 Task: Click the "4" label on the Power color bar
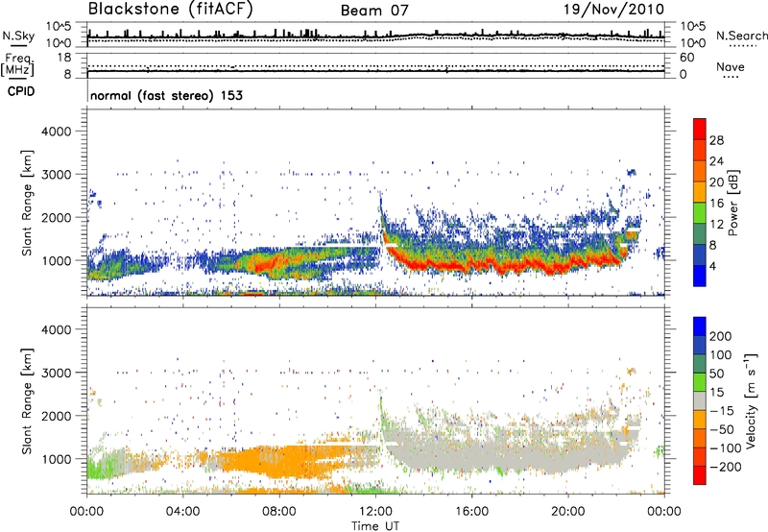pos(712,266)
